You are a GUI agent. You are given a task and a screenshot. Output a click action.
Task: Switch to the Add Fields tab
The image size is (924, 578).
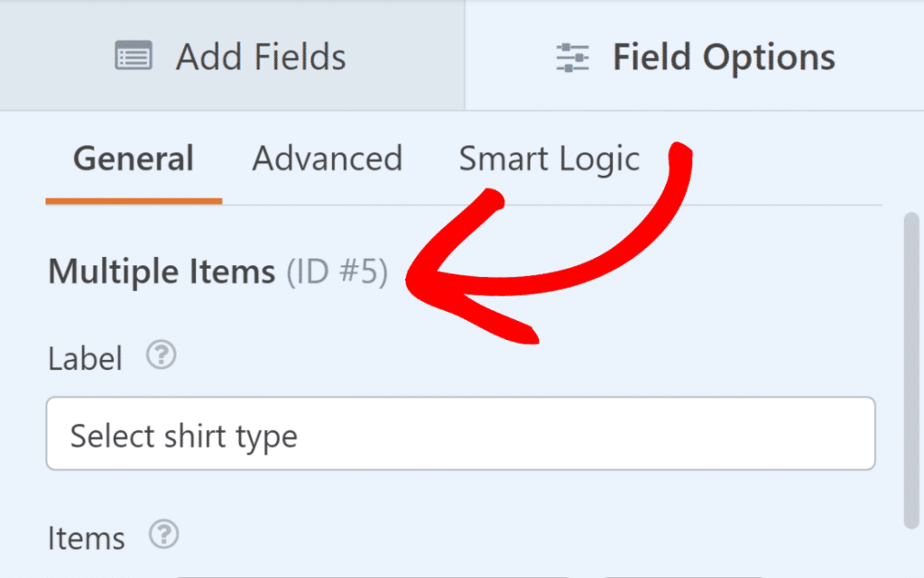(230, 56)
